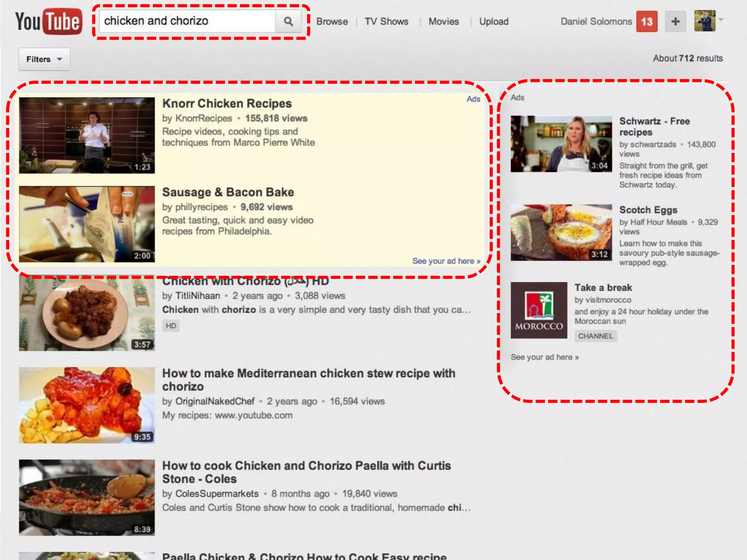Open the Sausage & Bacon Bake thumbnail
747x560 pixels.
(x=87, y=224)
